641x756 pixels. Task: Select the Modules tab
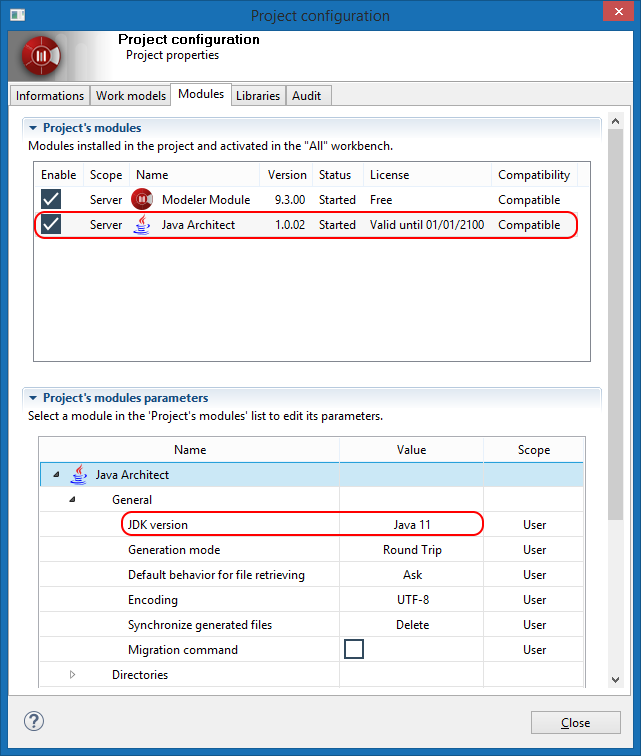click(201, 94)
